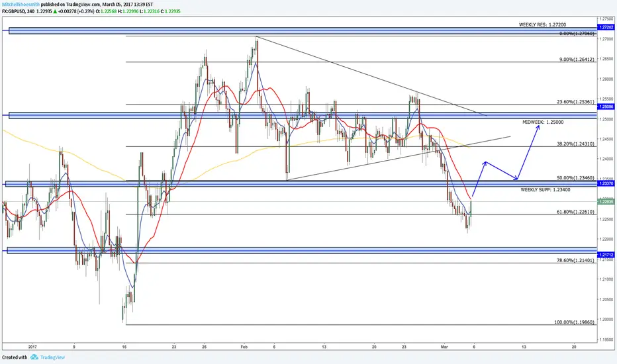Click the blue 1.27202 price axis tag
The image size is (617, 364).
pos(605,27)
